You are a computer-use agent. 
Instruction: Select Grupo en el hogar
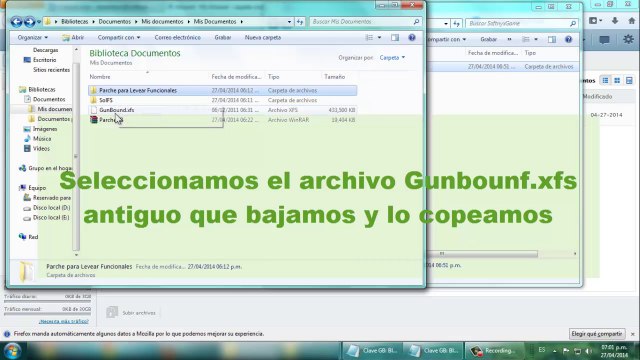(x=46, y=168)
